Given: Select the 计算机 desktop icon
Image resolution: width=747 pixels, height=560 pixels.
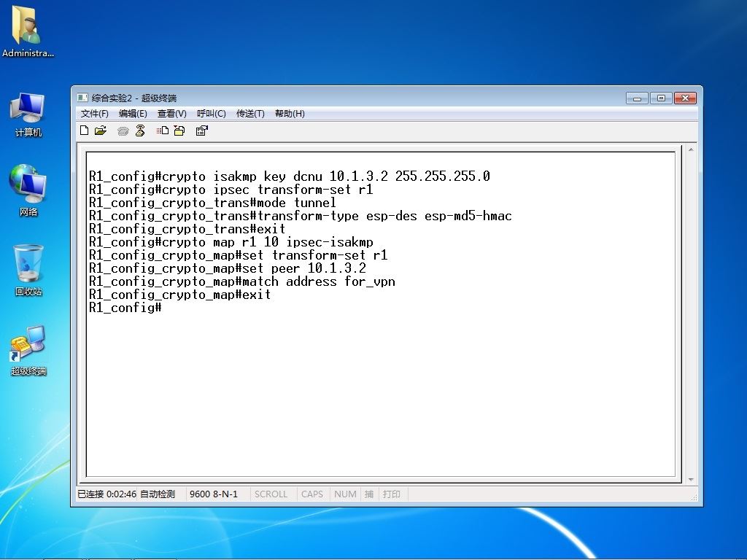Looking at the screenshot, I should click(28, 115).
